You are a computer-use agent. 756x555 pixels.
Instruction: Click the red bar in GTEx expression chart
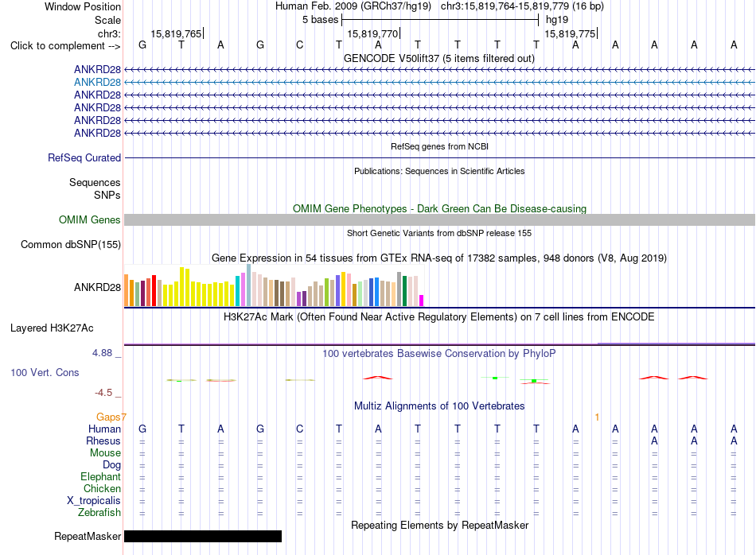coord(154,291)
